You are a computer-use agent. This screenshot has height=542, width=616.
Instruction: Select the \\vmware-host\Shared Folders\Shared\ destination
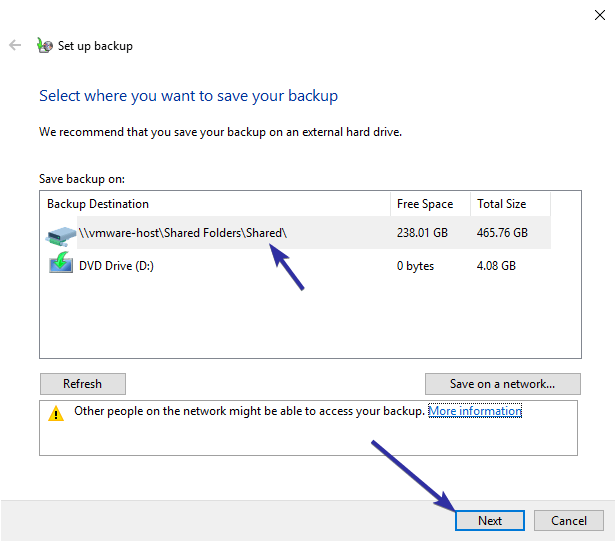tap(183, 233)
